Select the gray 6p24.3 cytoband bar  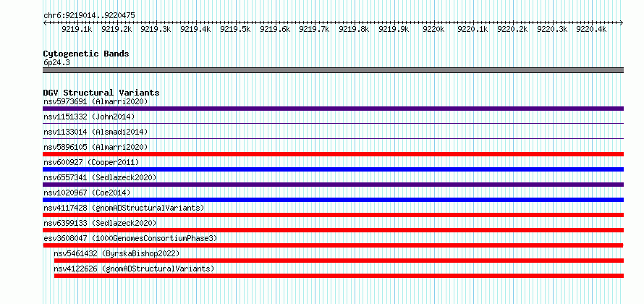click(x=333, y=70)
